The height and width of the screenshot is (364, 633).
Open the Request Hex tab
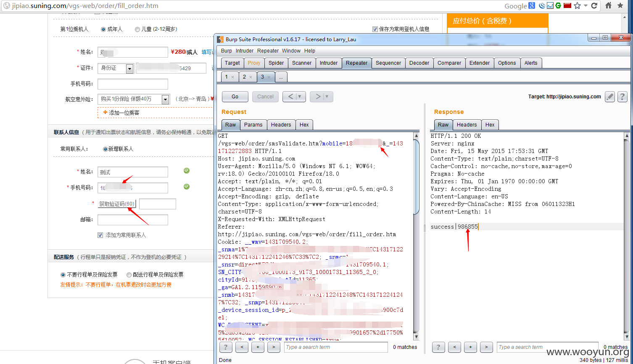304,125
